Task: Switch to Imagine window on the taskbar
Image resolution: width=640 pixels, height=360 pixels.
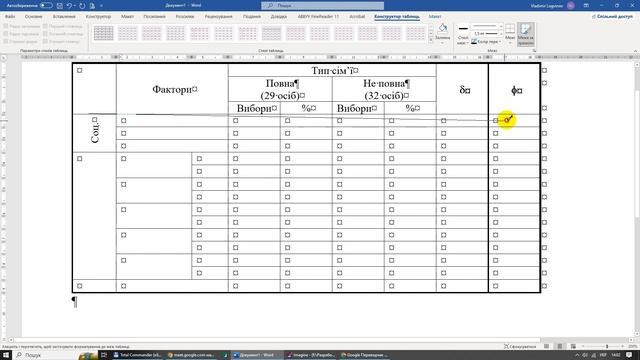Action: coord(311,355)
